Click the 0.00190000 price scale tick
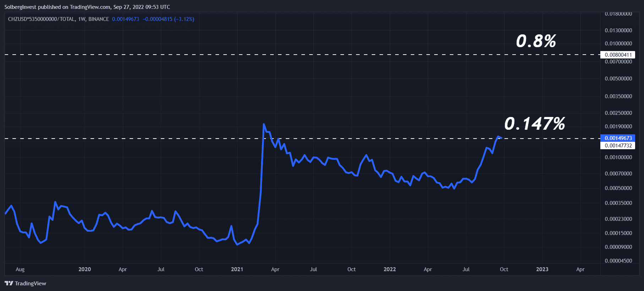 618,127
